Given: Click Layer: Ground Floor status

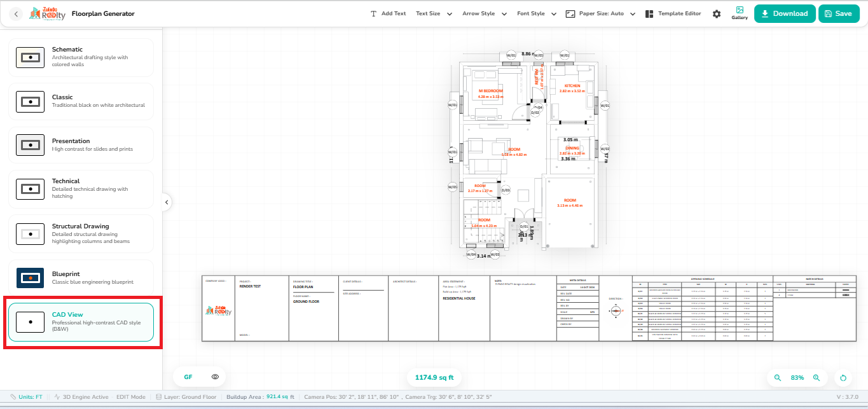Looking at the screenshot, I should tap(186, 396).
